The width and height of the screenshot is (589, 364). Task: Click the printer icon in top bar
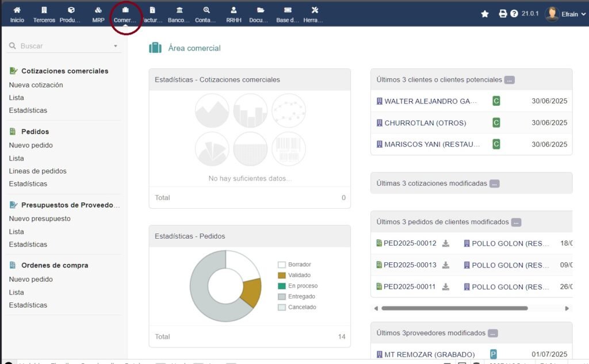pos(503,14)
